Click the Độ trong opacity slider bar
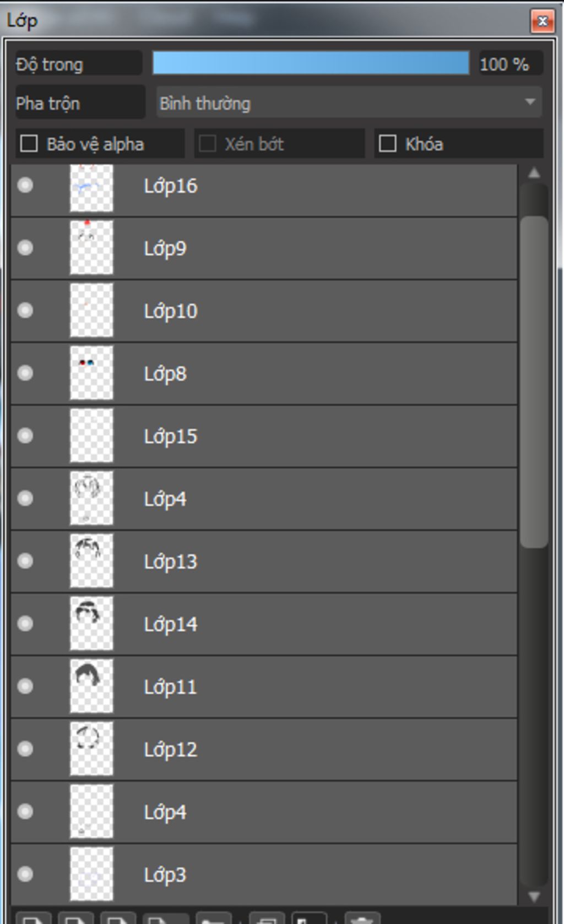Image resolution: width=564 pixels, height=924 pixels. (311, 63)
